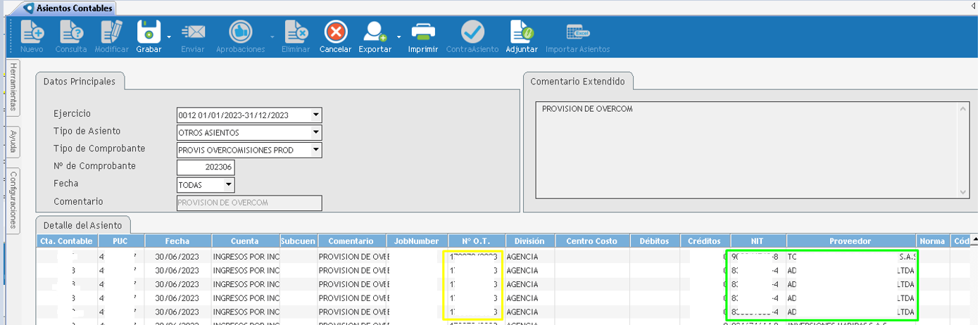This screenshot has width=980, height=325.
Task: Click the Modificar toolbar icon
Action: [x=111, y=32]
